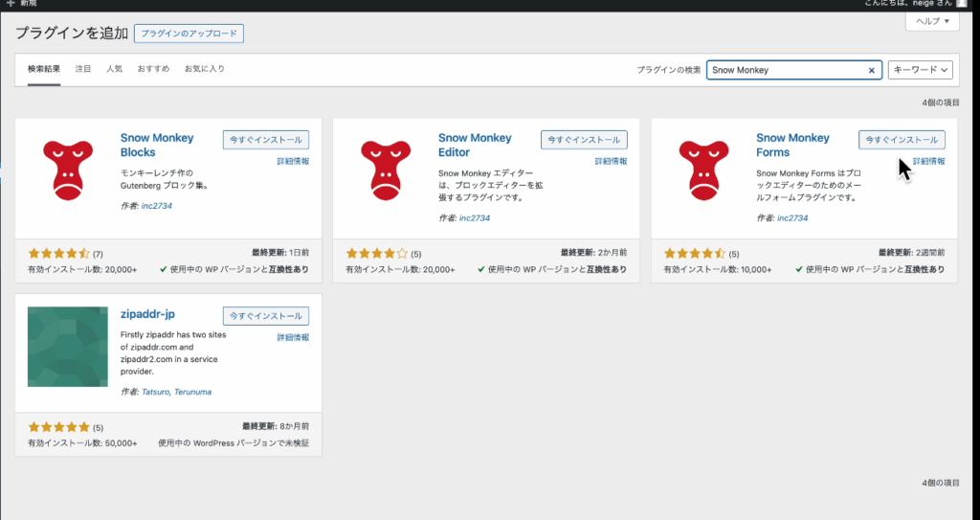Viewport: 980px width, 520px height.
Task: Click the Snow Monkey Editor monkey logo
Action: (386, 170)
